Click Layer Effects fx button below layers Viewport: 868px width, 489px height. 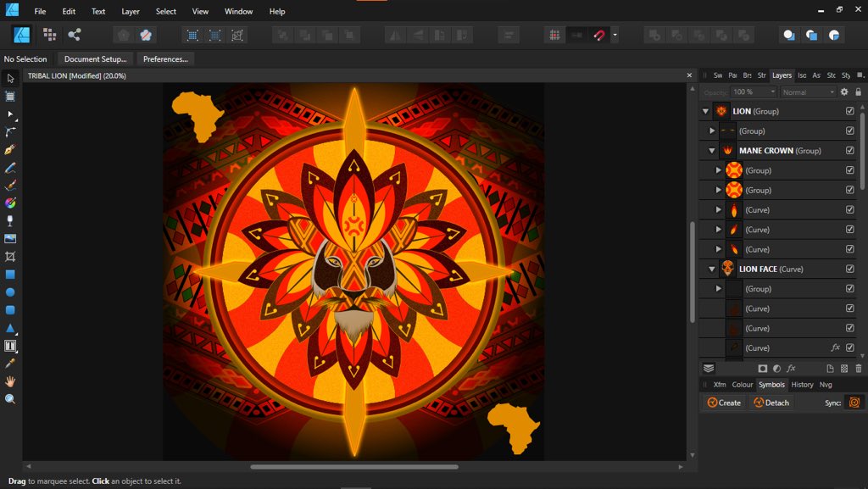tap(791, 369)
